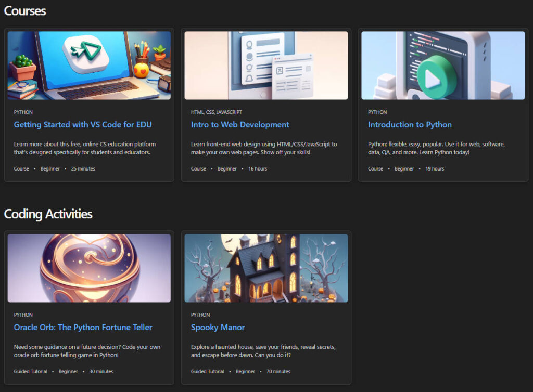The height and width of the screenshot is (392, 533).
Task: Open the "Spooky Manor" coding activity
Action: click(x=218, y=327)
